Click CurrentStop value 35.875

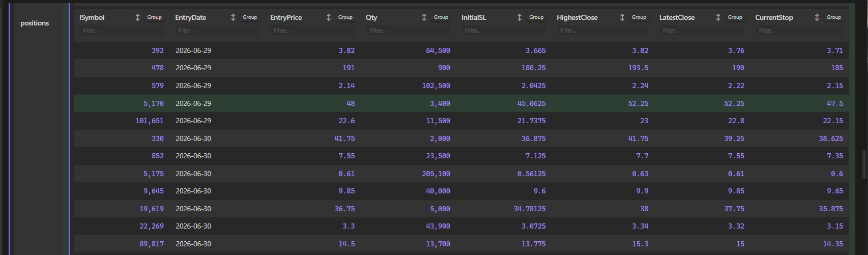[831, 209]
